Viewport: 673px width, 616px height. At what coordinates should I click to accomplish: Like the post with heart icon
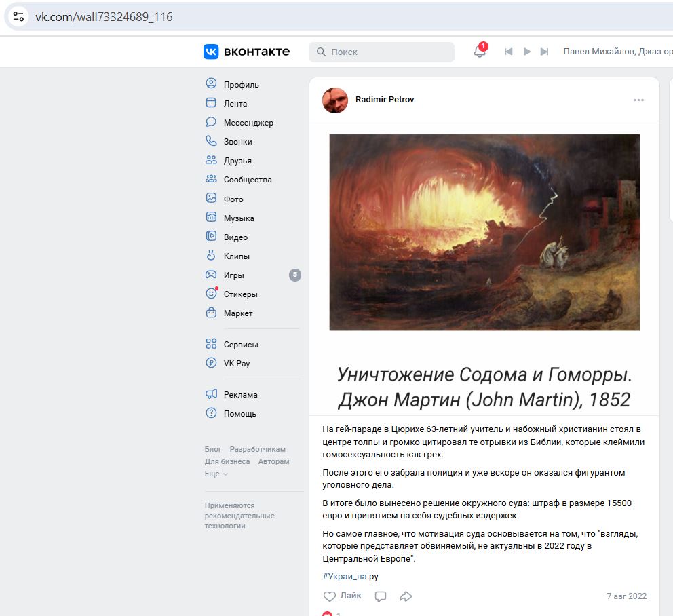pyautogui.click(x=329, y=596)
